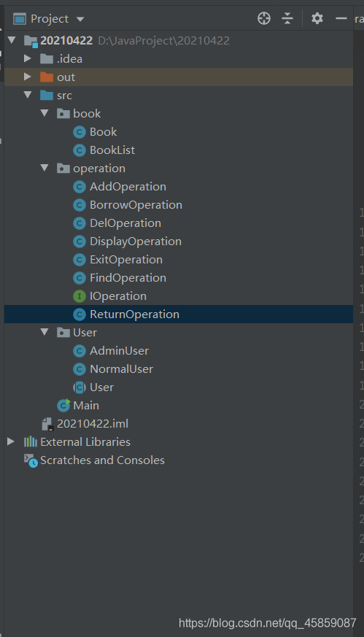This screenshot has height=637, width=364.
Task: Expand the .idea folder
Action: 28,58
